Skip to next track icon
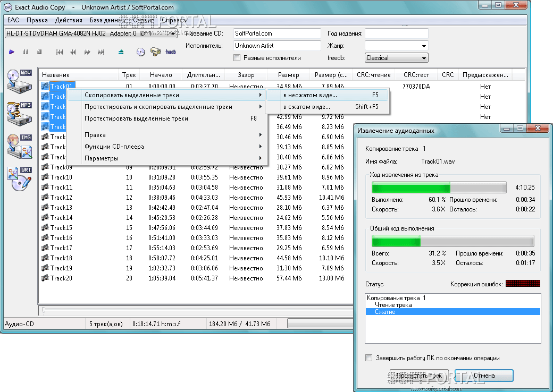This screenshot has height=392, width=553. (x=101, y=52)
